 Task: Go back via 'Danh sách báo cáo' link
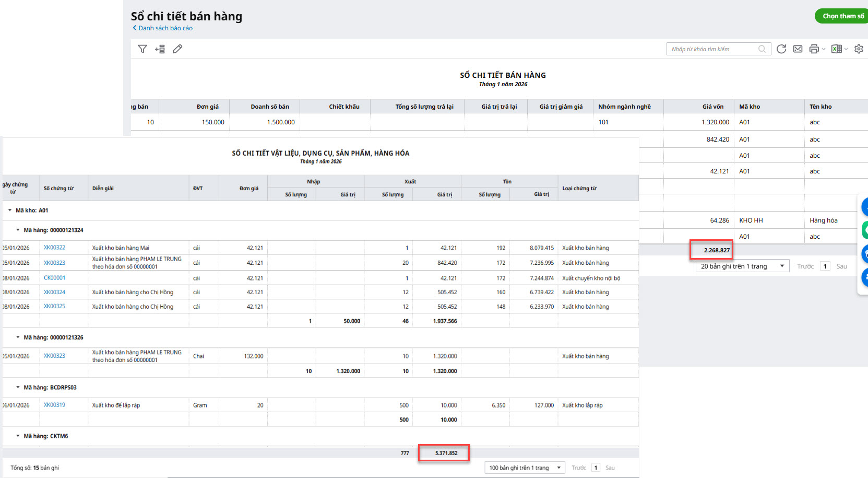(163, 28)
